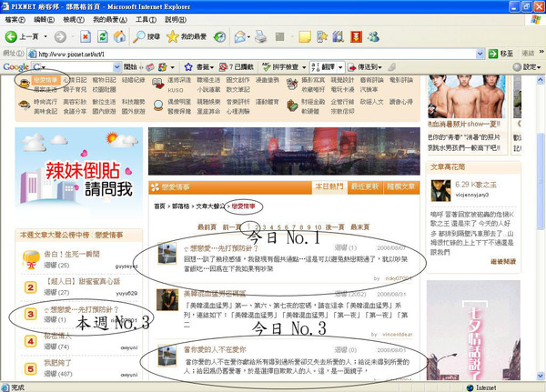Click the '繼續閱讀' continue reading link
Viewport: 546px width, 392px height.
[x=503, y=261]
